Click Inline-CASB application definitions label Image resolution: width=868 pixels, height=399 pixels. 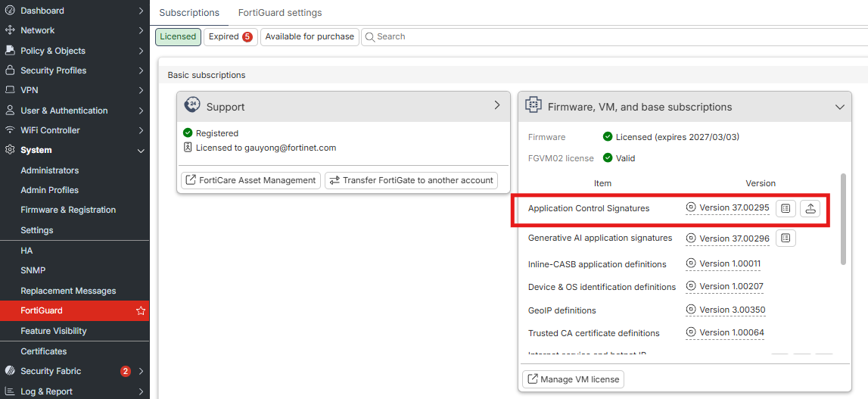click(x=597, y=264)
